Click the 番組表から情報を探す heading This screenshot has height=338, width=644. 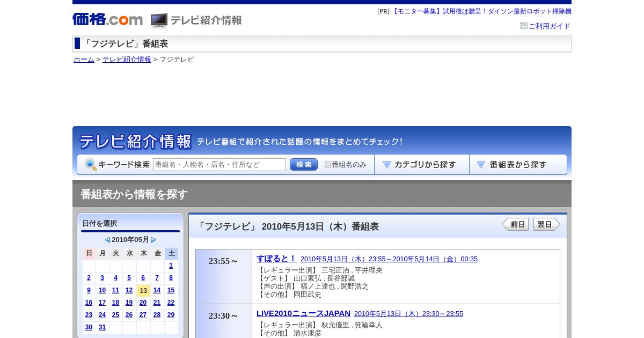(x=134, y=194)
